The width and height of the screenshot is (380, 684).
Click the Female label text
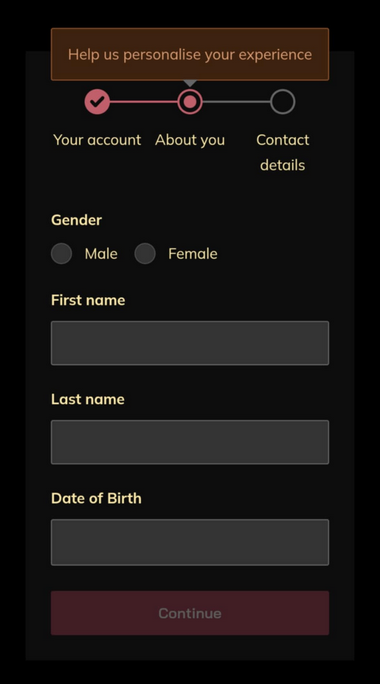point(193,253)
